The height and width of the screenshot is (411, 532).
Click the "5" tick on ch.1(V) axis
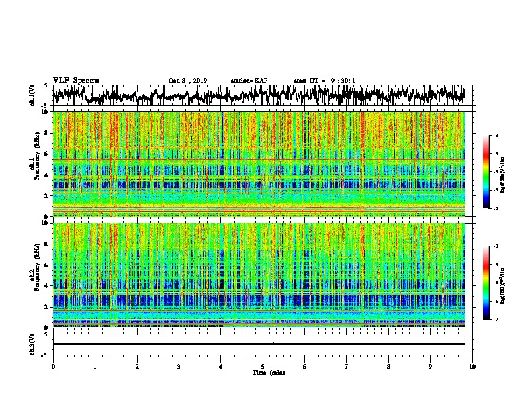tap(46, 85)
